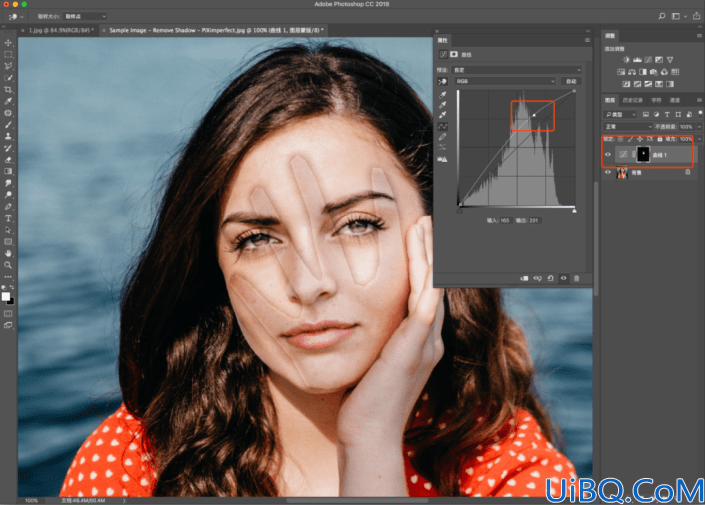Image resolution: width=705 pixels, height=505 pixels.
Task: Select the Hand tool
Action: point(8,253)
